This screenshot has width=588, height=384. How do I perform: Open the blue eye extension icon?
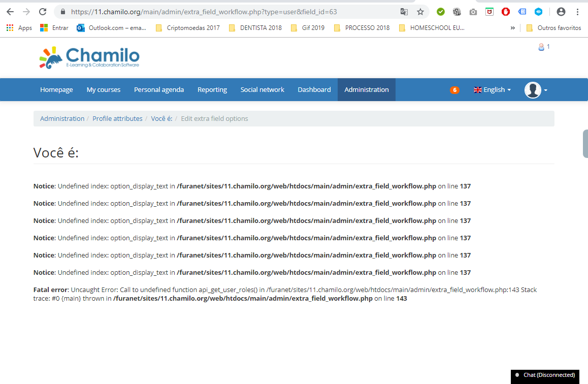click(x=538, y=11)
